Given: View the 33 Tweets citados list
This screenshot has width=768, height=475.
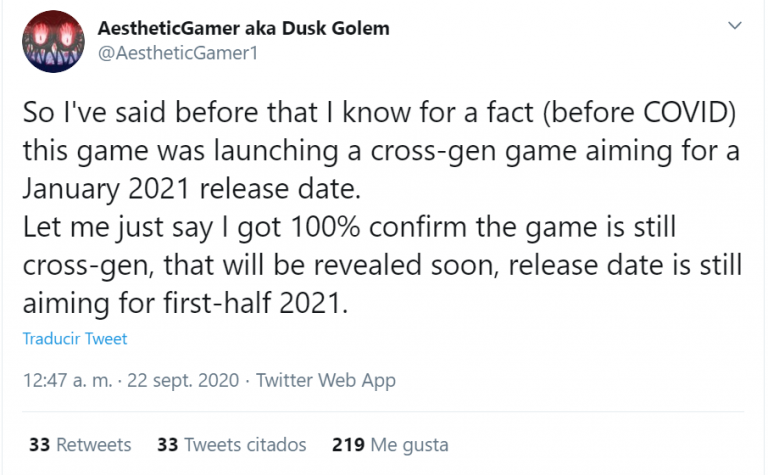Looking at the screenshot, I should [x=232, y=444].
